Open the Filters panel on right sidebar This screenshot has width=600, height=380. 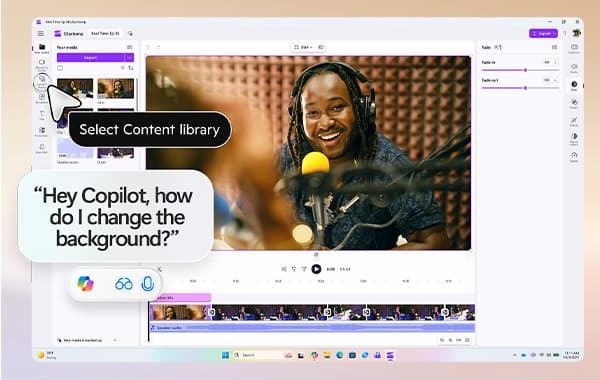click(574, 103)
